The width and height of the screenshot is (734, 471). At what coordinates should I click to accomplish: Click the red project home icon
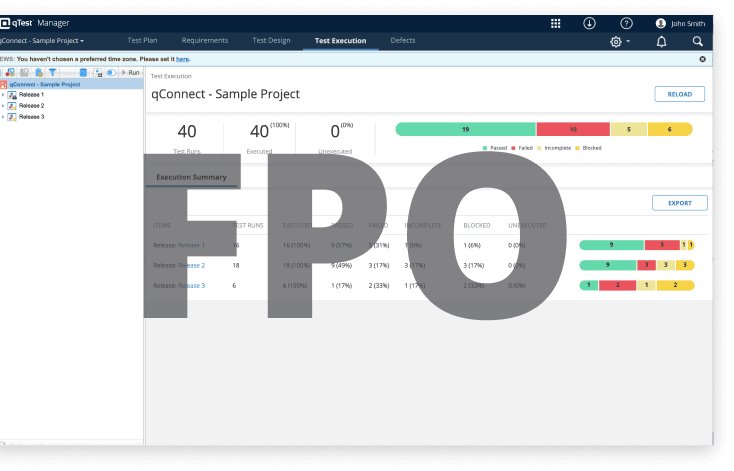click(3, 84)
